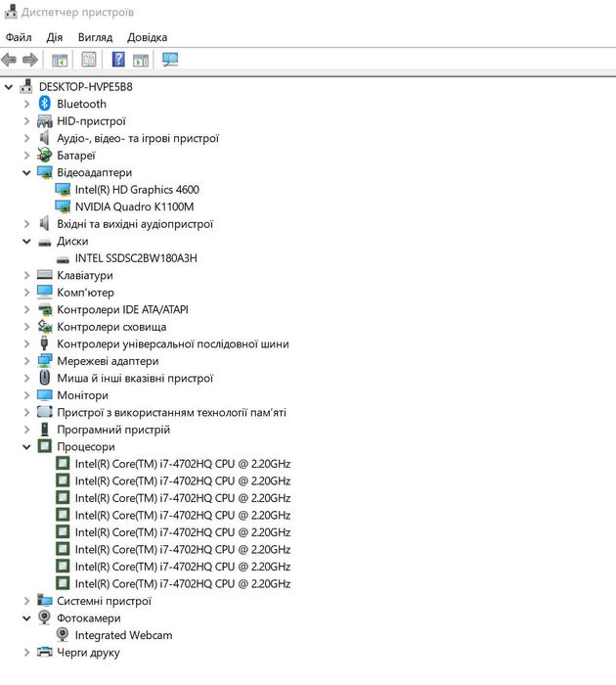Expand the Монітори category
The image size is (616, 685).
coord(26,395)
